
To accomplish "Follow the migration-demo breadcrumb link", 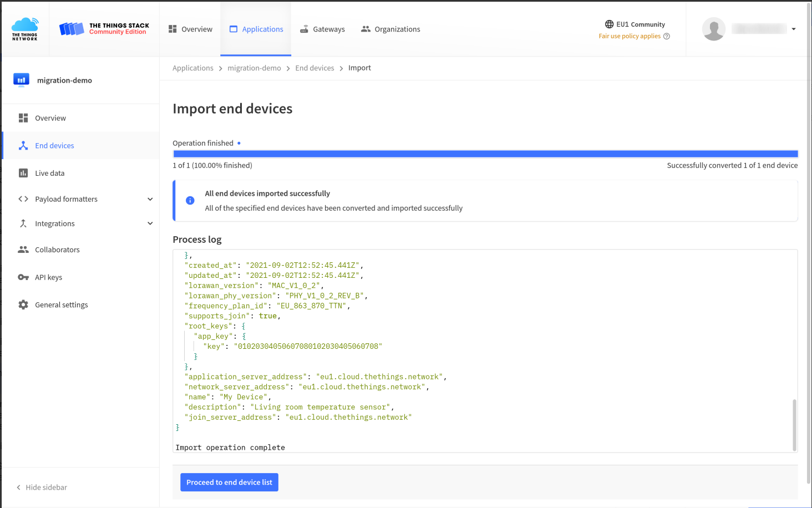I will (254, 68).
